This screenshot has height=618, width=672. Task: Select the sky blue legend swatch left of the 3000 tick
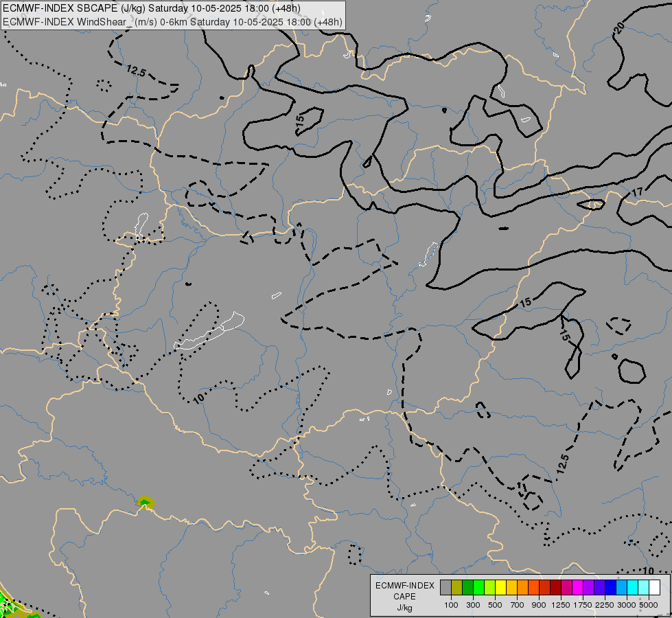[x=621, y=587]
